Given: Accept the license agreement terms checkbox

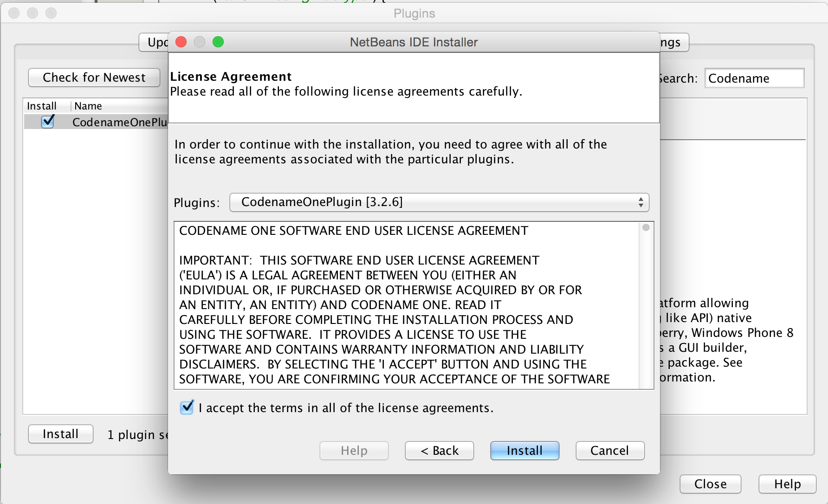Looking at the screenshot, I should pyautogui.click(x=187, y=407).
